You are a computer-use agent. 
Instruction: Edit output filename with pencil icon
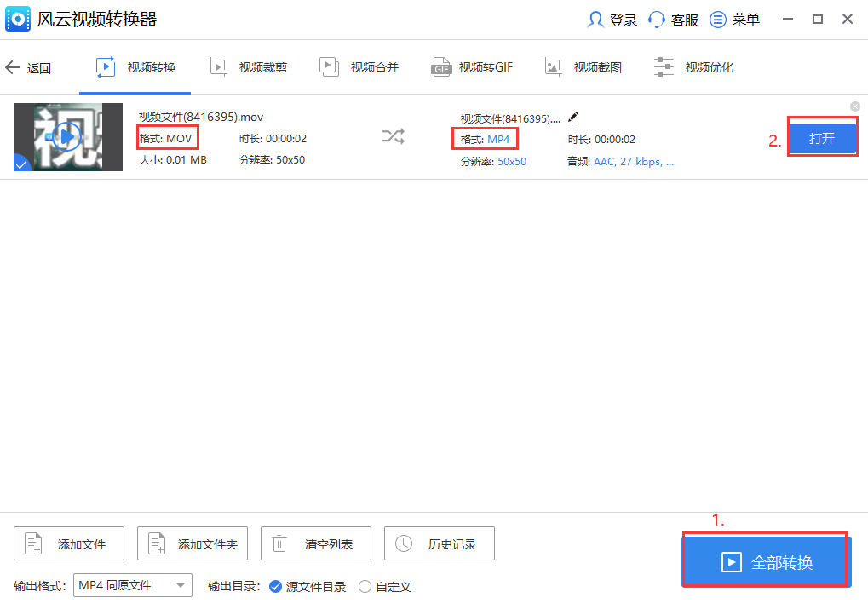tap(573, 118)
